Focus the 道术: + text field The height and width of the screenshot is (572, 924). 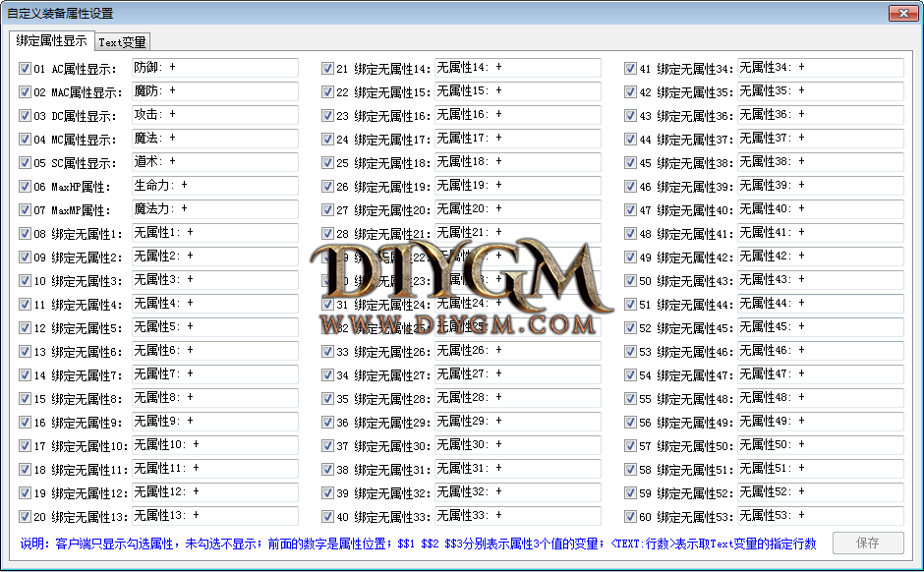coord(215,162)
